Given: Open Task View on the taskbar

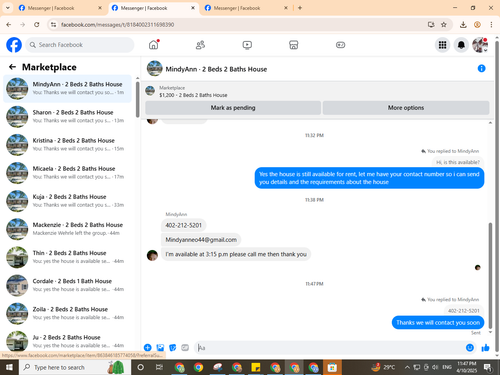Looking at the screenshot, I should (159, 367).
